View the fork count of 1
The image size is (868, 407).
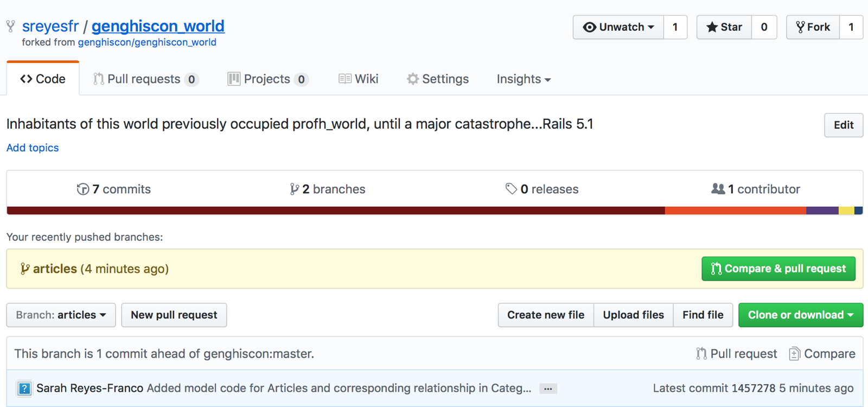coord(851,27)
